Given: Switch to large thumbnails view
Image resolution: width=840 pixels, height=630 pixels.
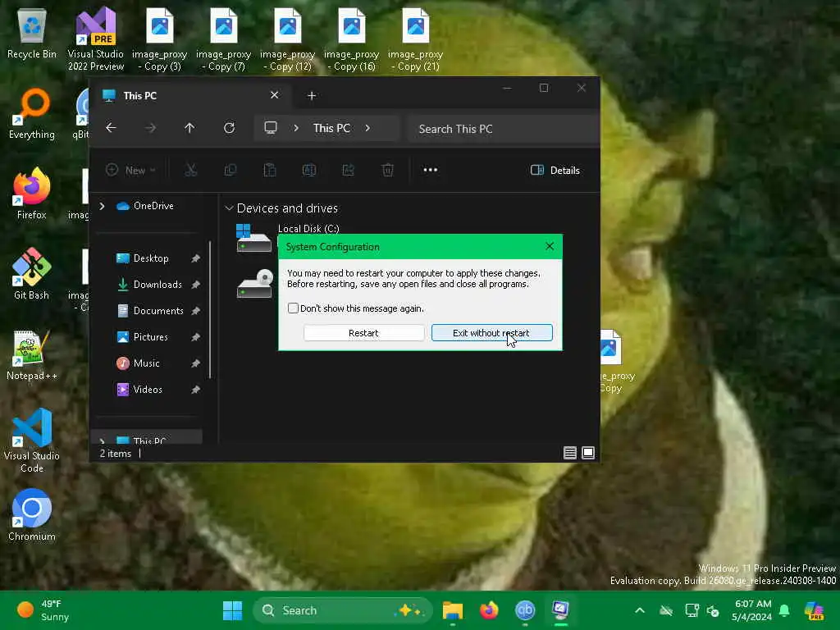Looking at the screenshot, I should click(x=588, y=453).
